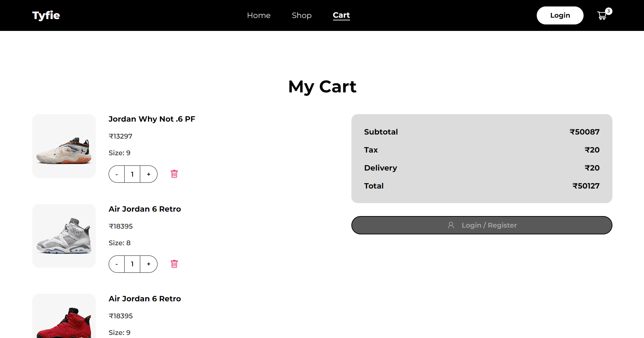The height and width of the screenshot is (338, 644).
Task: Click the Subtotal amount ₹50087
Action: pyautogui.click(x=585, y=132)
